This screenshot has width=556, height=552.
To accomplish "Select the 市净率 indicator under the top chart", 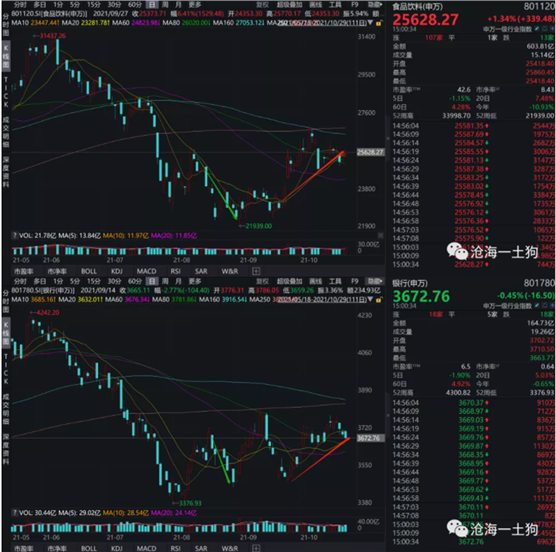I will click(x=57, y=271).
